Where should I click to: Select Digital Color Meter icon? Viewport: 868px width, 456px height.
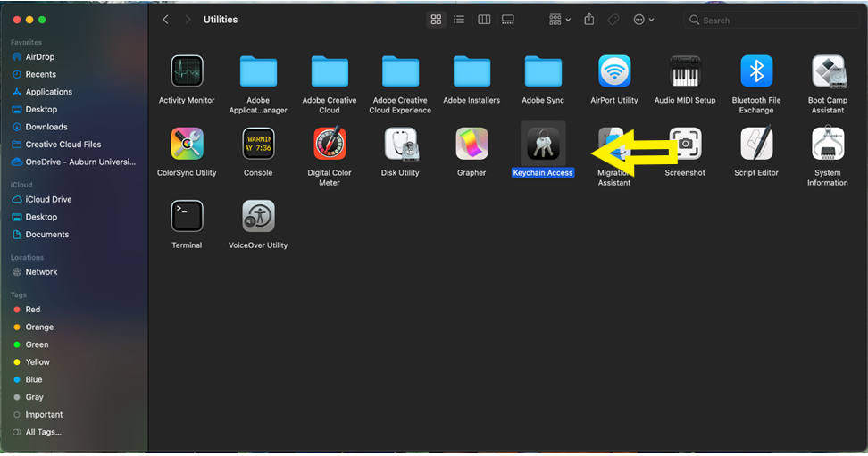pyautogui.click(x=330, y=144)
